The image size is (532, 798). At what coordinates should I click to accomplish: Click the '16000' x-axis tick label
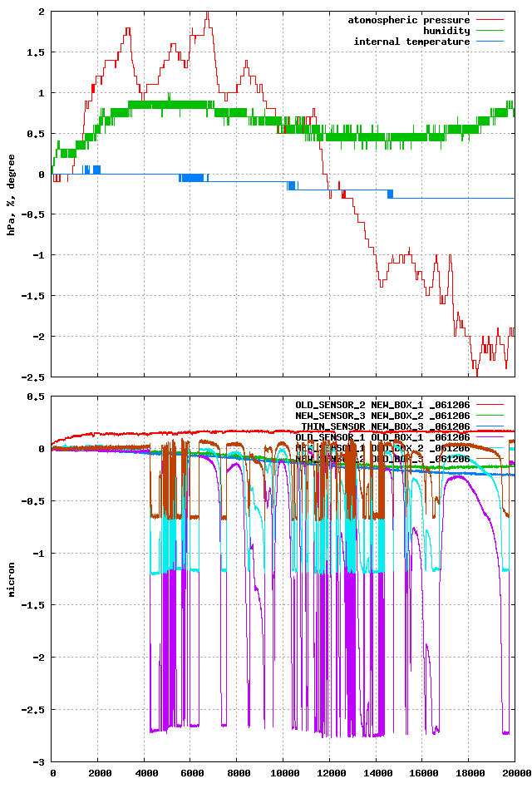tap(424, 773)
